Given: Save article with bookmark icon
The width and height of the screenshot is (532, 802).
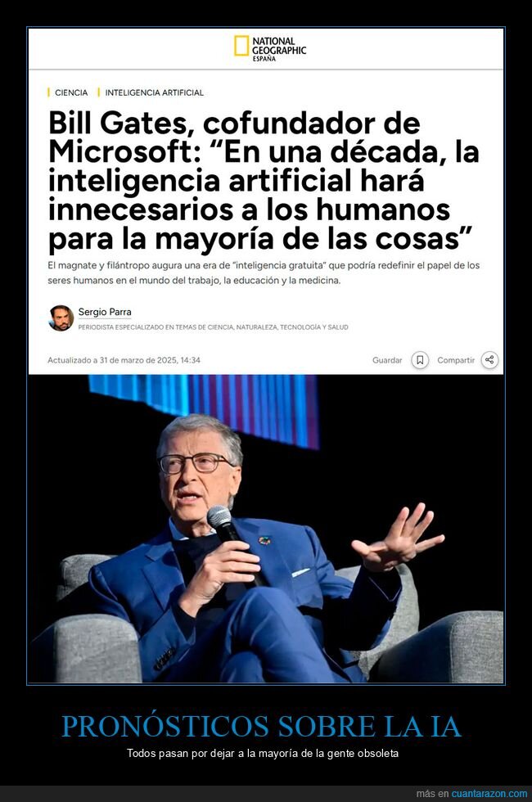Looking at the screenshot, I should click(x=420, y=360).
